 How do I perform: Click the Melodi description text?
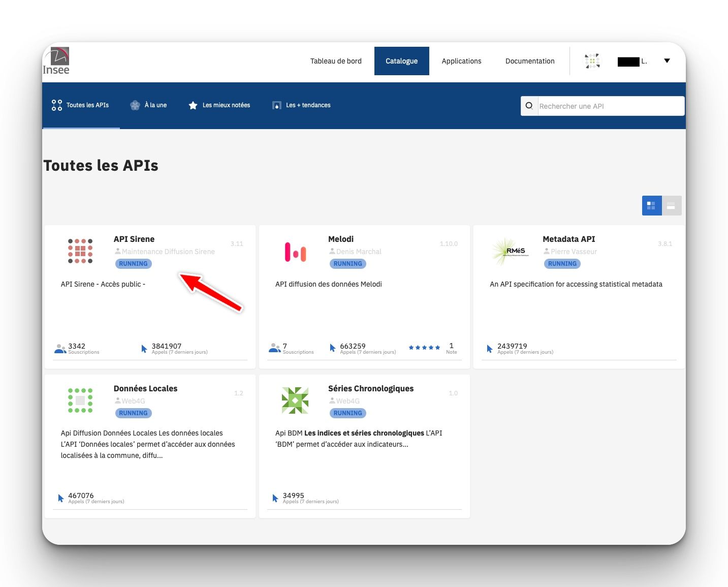pyautogui.click(x=328, y=284)
